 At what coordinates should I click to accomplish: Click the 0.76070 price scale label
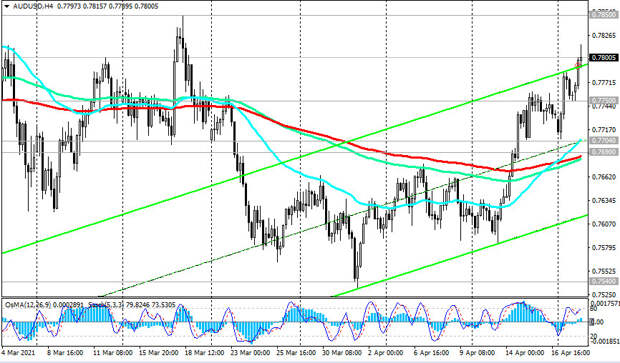tap(604, 224)
